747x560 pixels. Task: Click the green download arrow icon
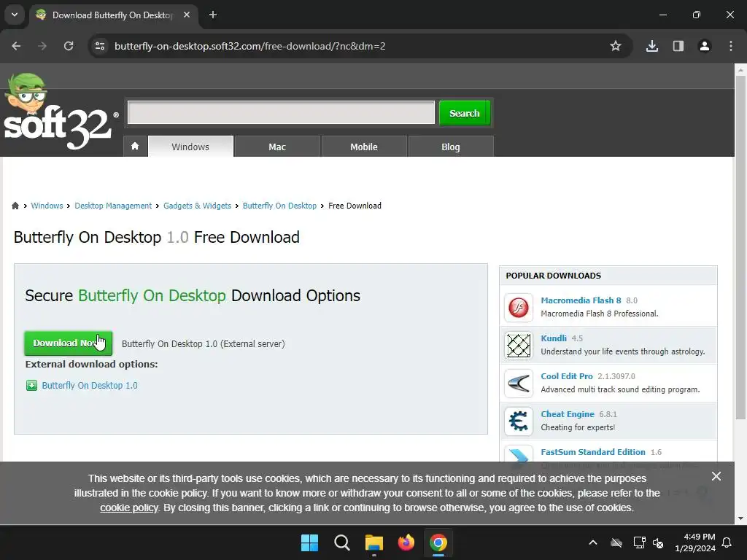pos(31,385)
